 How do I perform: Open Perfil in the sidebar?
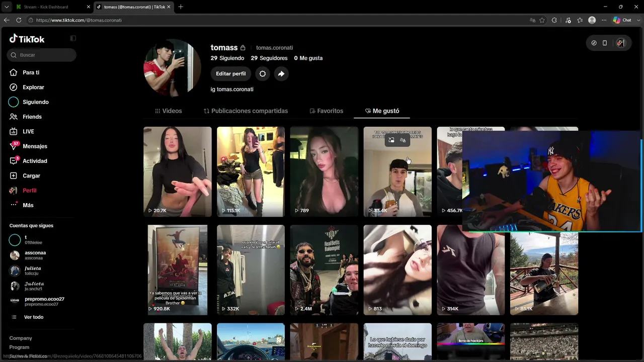tap(29, 191)
